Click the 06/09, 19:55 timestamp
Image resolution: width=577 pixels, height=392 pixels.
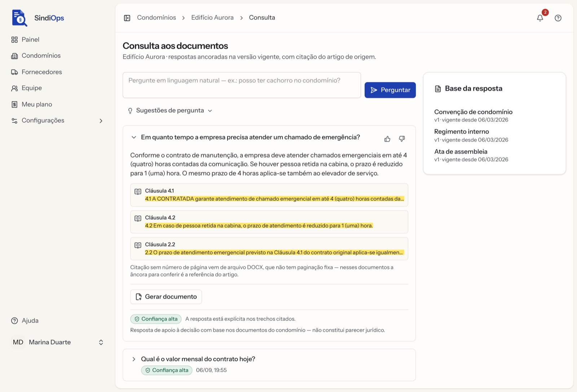tap(211, 370)
